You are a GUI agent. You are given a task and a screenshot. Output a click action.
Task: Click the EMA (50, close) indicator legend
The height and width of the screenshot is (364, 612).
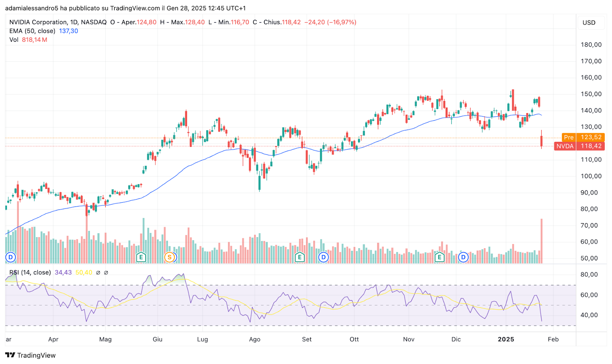coord(32,31)
